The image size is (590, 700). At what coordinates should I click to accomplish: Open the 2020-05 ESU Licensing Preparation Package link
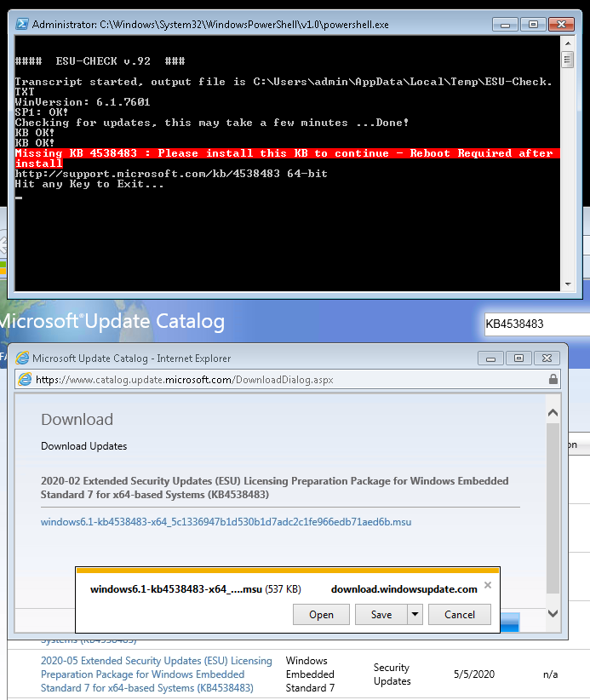[156, 674]
